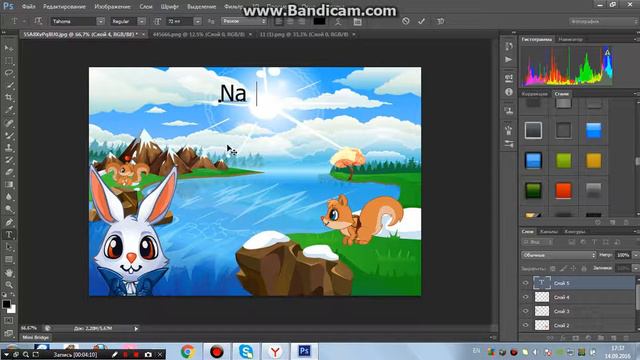Viewport: 640px width, 360px height.
Task: Select the Clone Stamp tool
Action: point(9,148)
